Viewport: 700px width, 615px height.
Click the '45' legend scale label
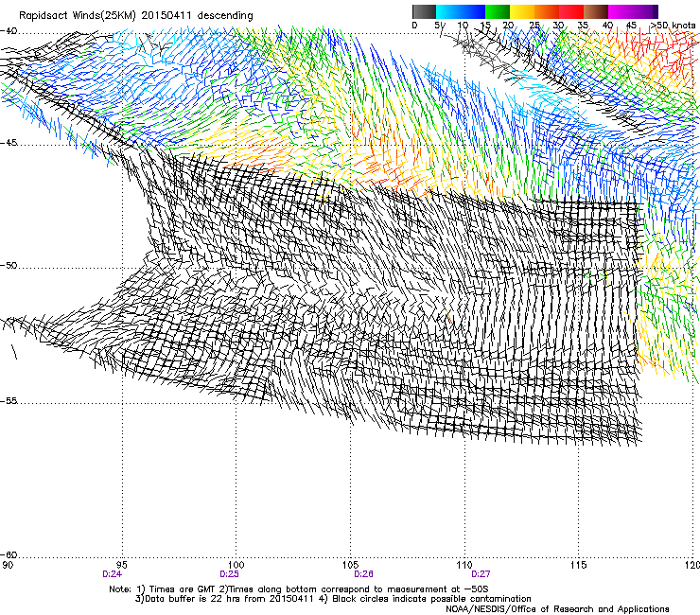click(631, 26)
